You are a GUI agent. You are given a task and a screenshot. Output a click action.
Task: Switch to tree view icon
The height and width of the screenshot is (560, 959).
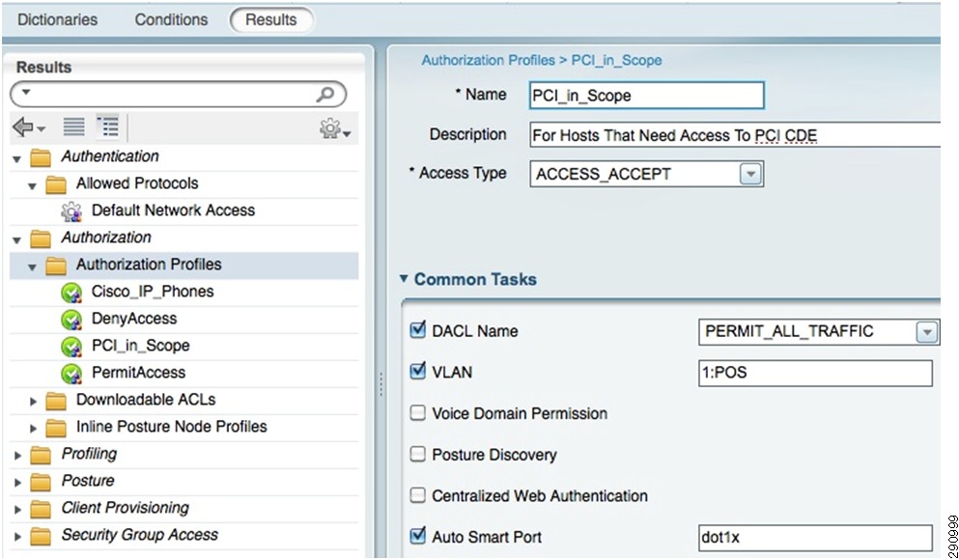point(108,126)
